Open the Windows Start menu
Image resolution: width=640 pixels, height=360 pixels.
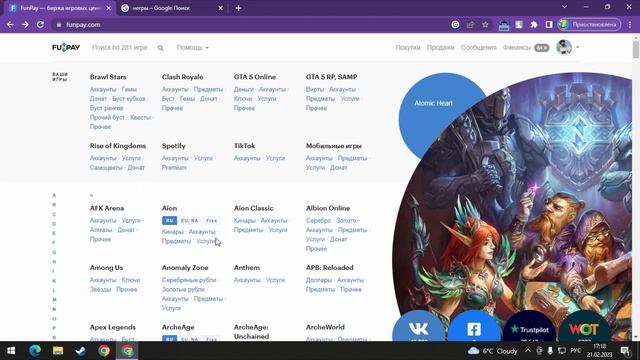(11, 351)
